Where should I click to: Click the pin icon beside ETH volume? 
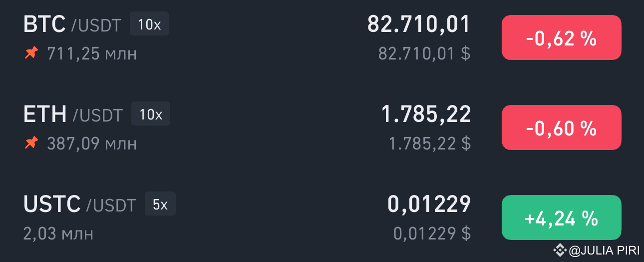[31, 143]
